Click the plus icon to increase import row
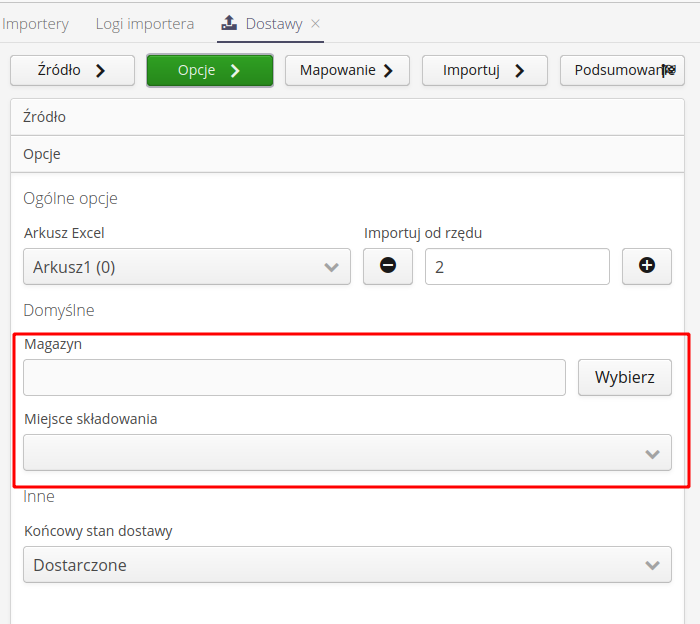 [x=647, y=266]
